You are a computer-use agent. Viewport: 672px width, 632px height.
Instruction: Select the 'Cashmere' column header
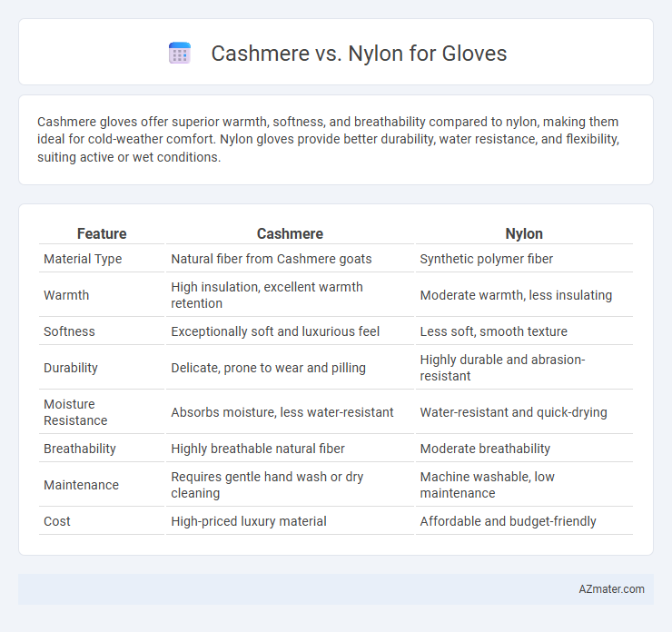tap(290, 233)
